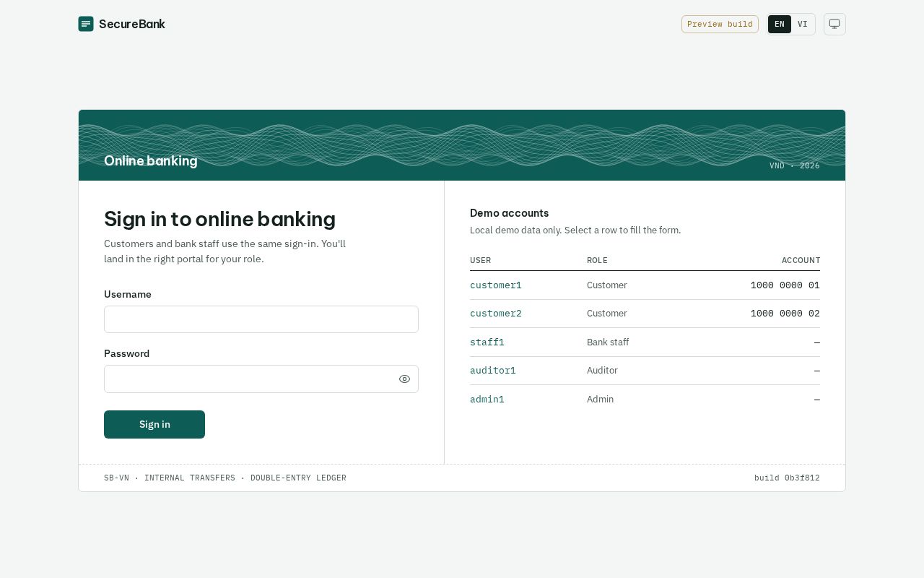Click the ACCOUNT column header
Screen dimensions: 924x578
pyautogui.click(x=801, y=260)
